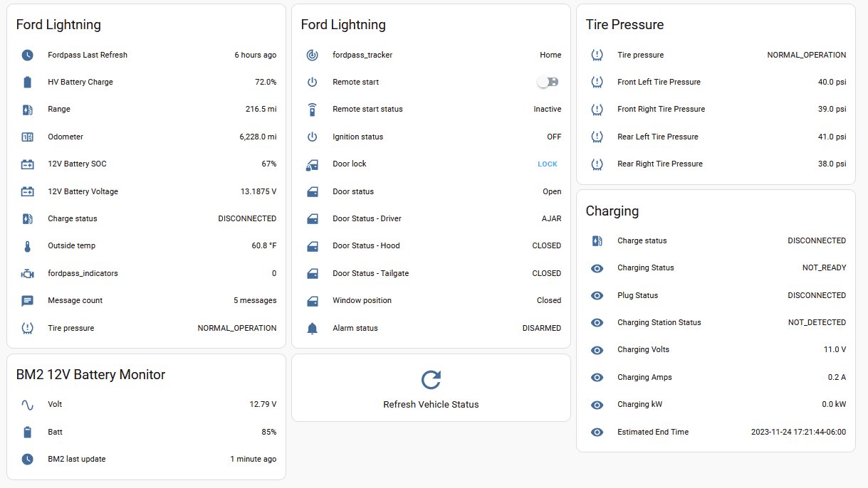The height and width of the screenshot is (488, 868).
Task: Click the eye icon for Charging Station Status
Action: [597, 323]
